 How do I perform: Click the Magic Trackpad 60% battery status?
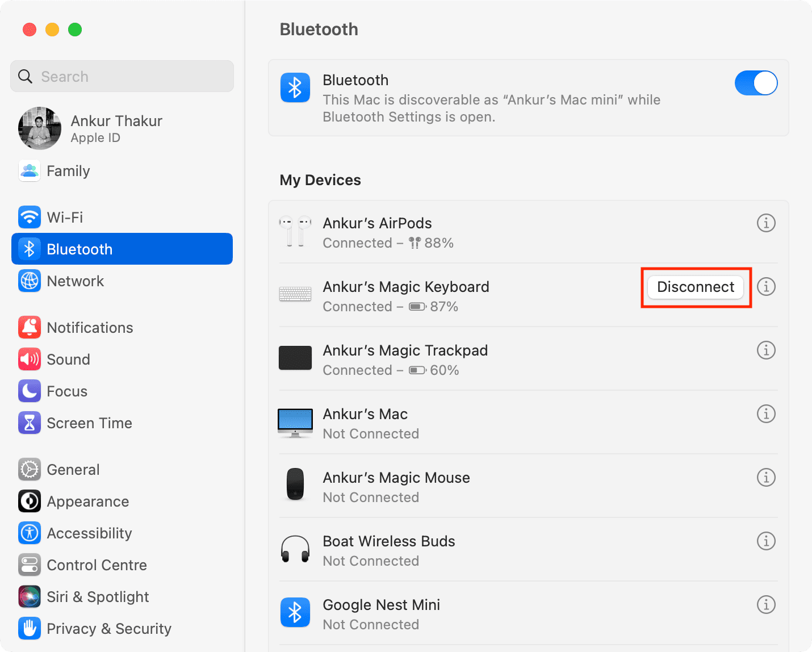434,370
